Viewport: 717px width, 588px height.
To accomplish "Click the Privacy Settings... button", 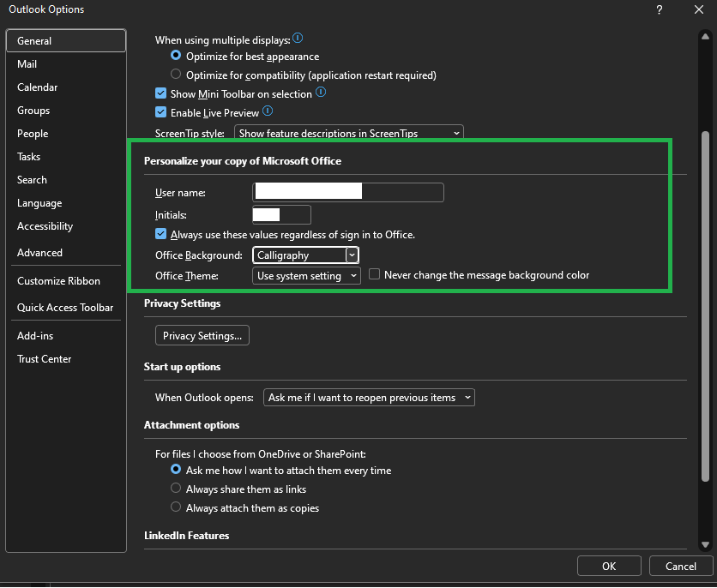I will tap(202, 335).
